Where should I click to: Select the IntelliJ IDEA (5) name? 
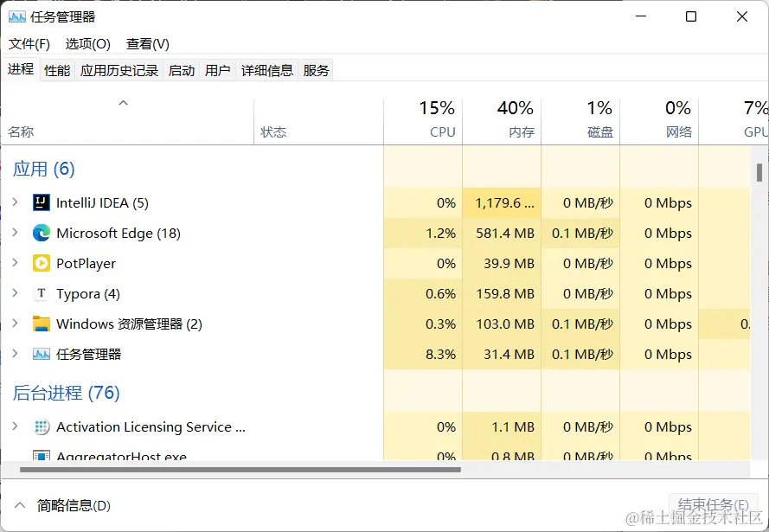coord(102,202)
